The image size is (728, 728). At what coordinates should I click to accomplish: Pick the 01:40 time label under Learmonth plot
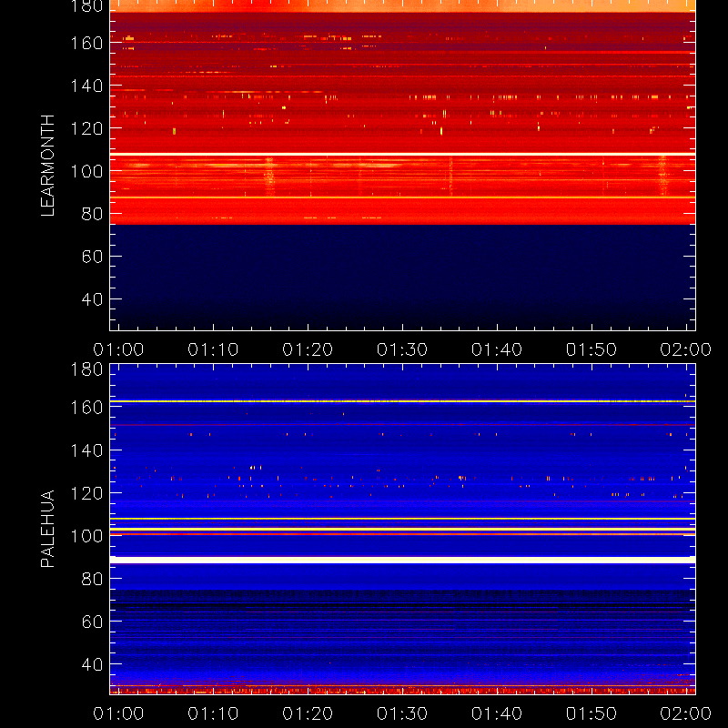pos(497,349)
